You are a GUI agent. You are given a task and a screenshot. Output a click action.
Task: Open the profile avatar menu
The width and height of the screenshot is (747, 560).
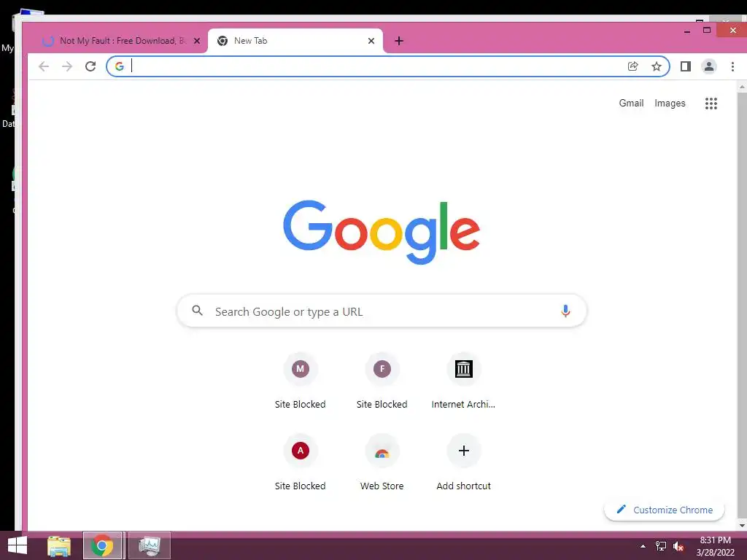(709, 66)
